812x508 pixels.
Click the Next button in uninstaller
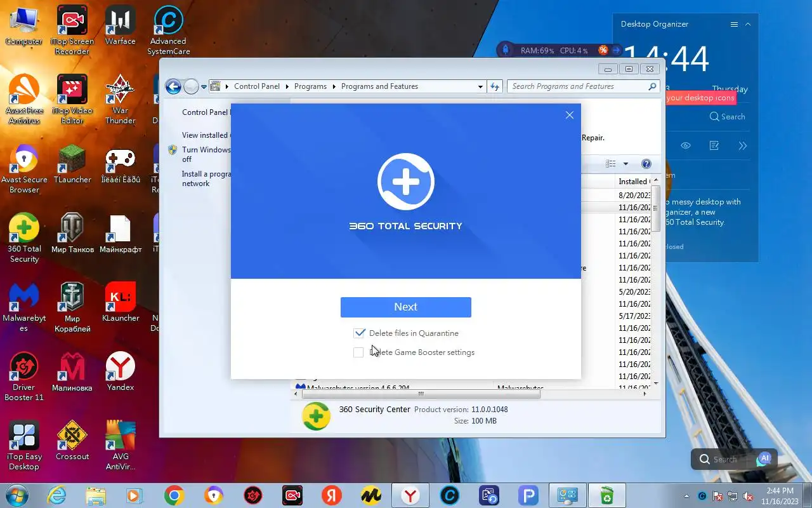(405, 307)
